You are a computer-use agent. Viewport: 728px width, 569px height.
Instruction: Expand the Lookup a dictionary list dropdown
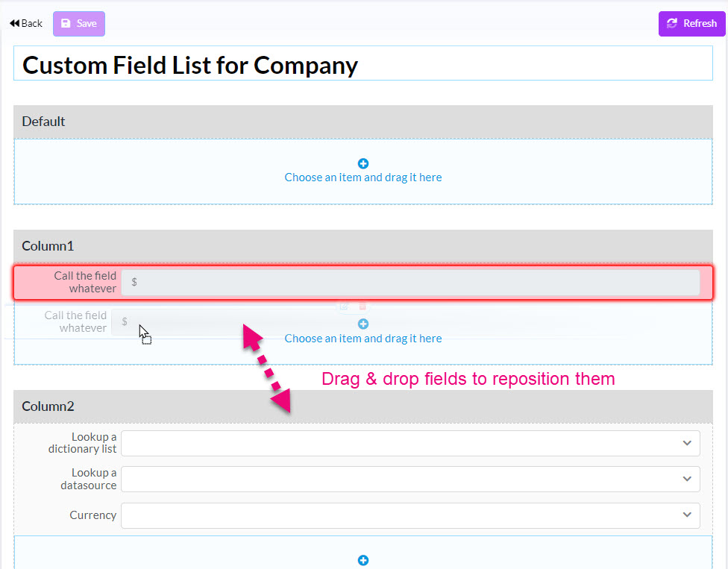(410, 443)
